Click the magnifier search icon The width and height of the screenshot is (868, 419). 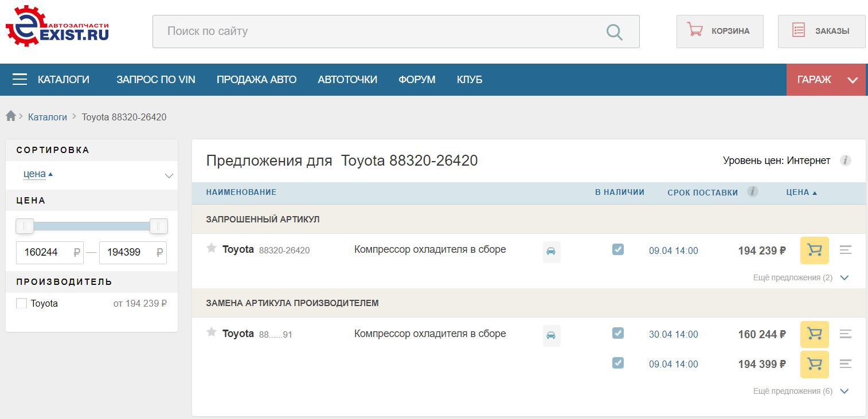(614, 32)
